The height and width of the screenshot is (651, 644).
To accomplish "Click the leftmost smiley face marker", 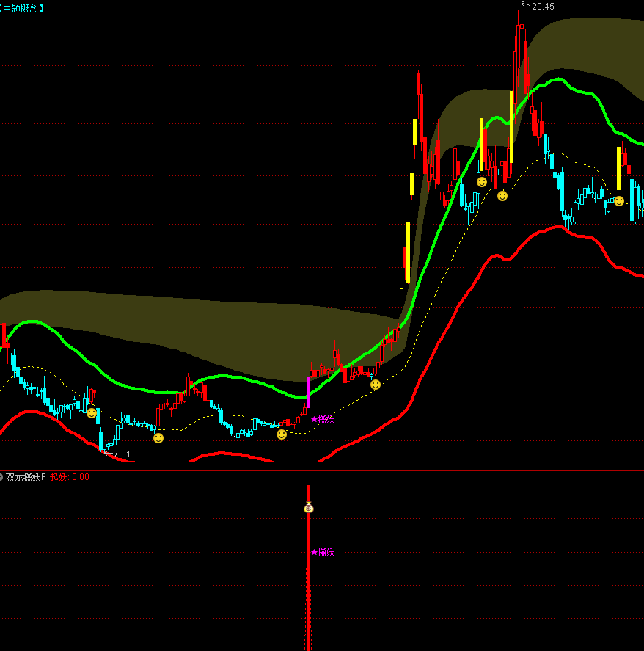I will 92,413.
